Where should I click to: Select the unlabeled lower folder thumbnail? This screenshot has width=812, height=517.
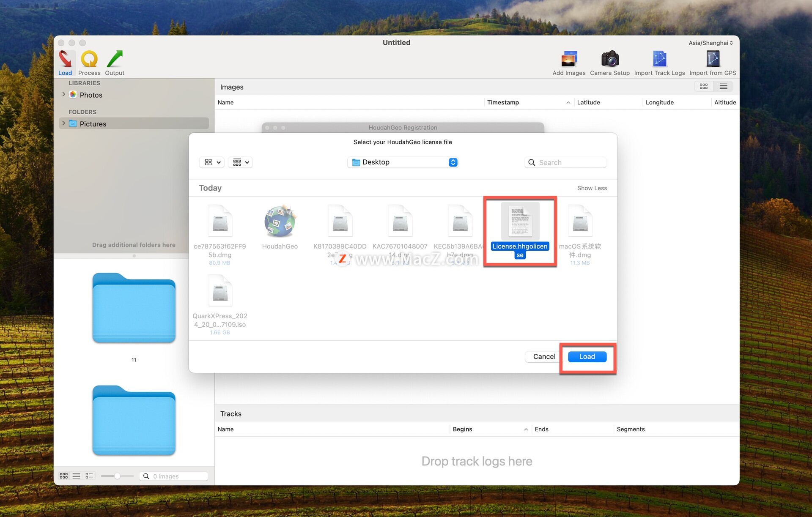click(x=134, y=421)
